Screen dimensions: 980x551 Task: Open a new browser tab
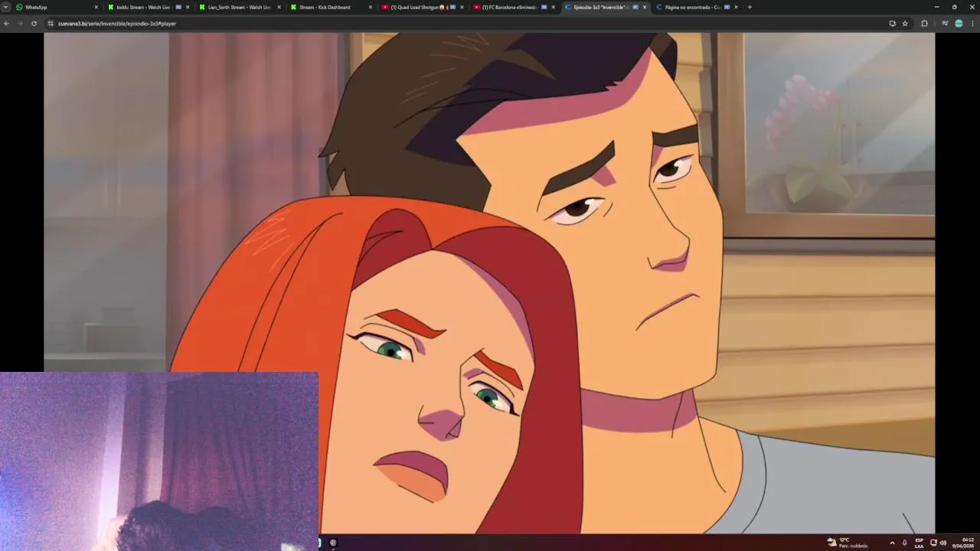tap(750, 7)
